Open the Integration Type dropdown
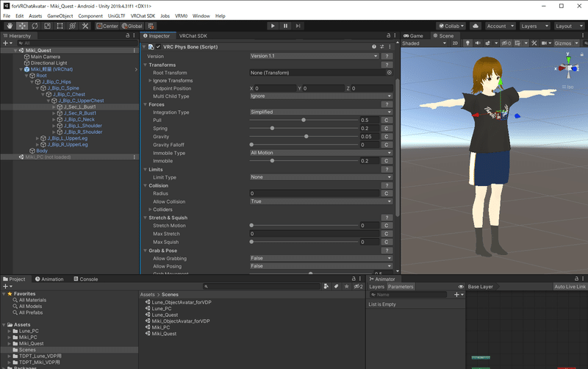Screen dimensions: 588x369 coord(321,112)
